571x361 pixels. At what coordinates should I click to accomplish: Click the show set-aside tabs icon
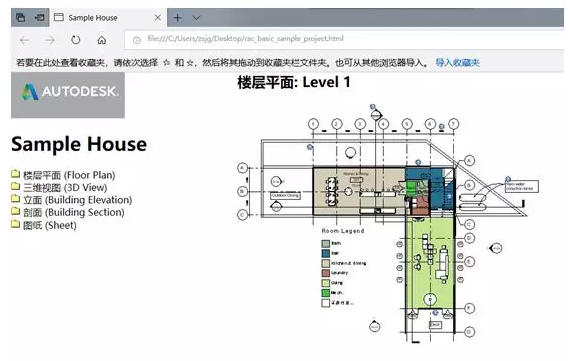(x=39, y=17)
